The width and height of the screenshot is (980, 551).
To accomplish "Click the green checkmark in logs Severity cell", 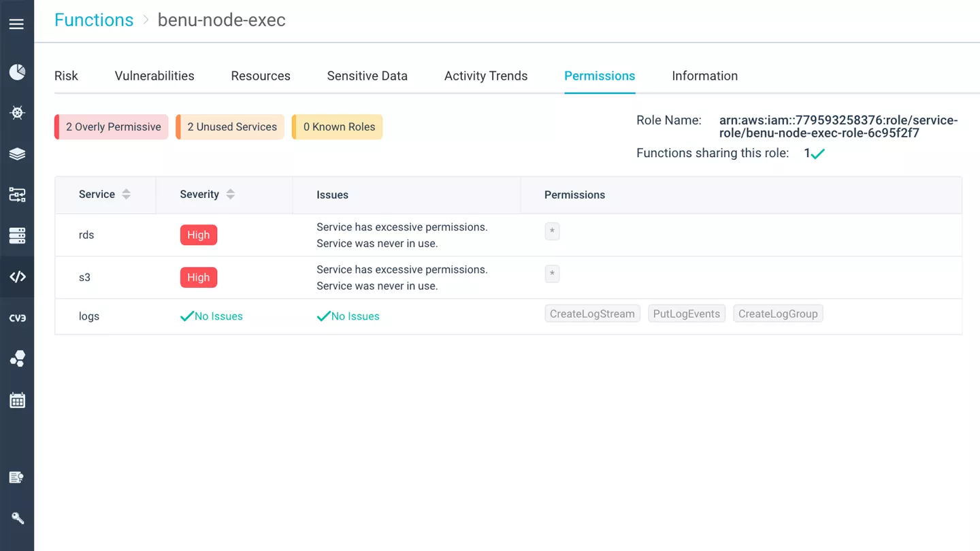I will pos(186,316).
